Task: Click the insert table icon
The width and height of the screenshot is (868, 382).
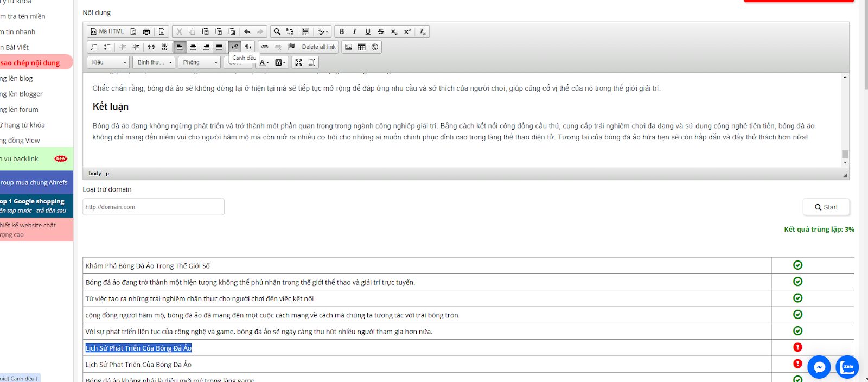Action: tap(362, 47)
